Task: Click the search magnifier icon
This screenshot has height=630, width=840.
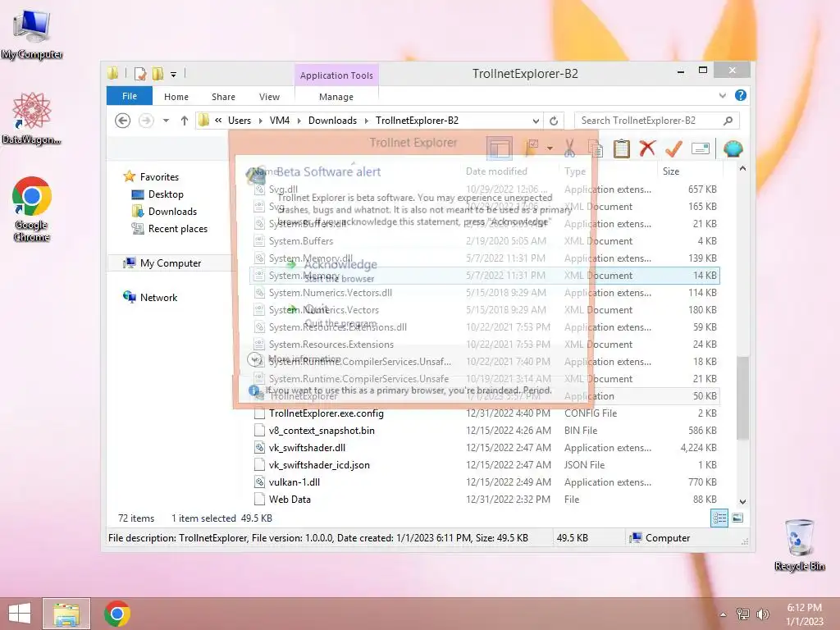Action: (x=728, y=121)
